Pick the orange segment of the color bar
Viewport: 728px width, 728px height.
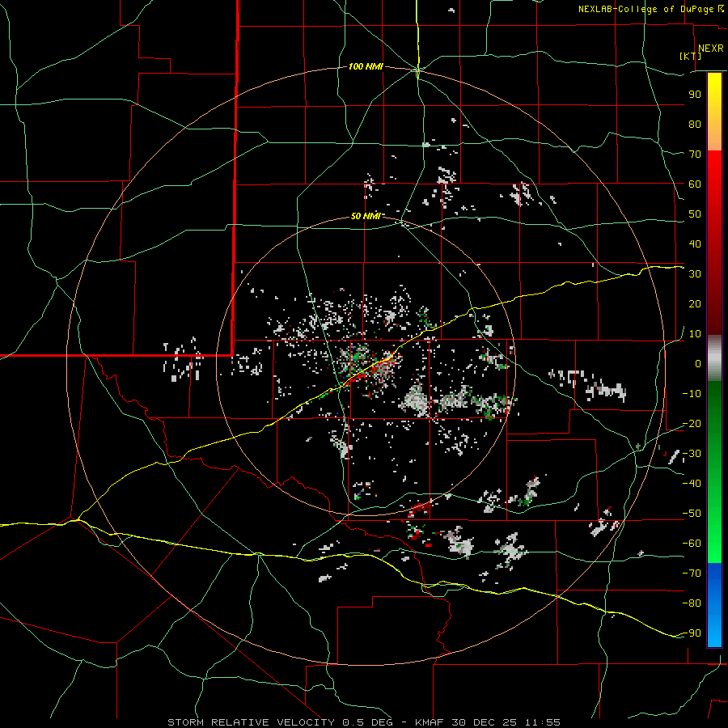[x=714, y=137]
